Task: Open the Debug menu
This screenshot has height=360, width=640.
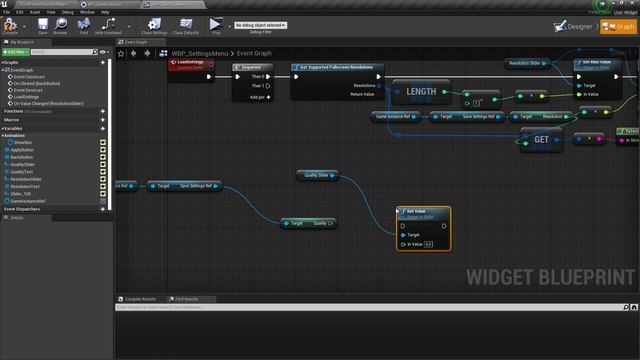Action: click(x=68, y=12)
